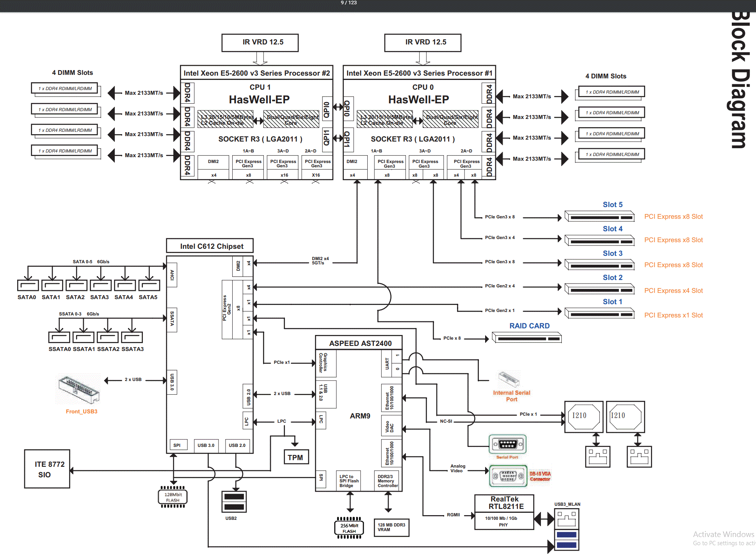Click the Analog Video label
Screen dimensions: 756x560
pos(457,468)
